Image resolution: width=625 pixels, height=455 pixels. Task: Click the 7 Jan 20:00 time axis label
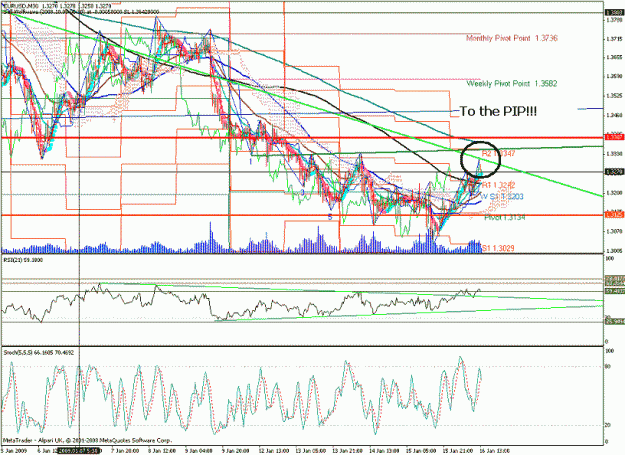pos(125,451)
